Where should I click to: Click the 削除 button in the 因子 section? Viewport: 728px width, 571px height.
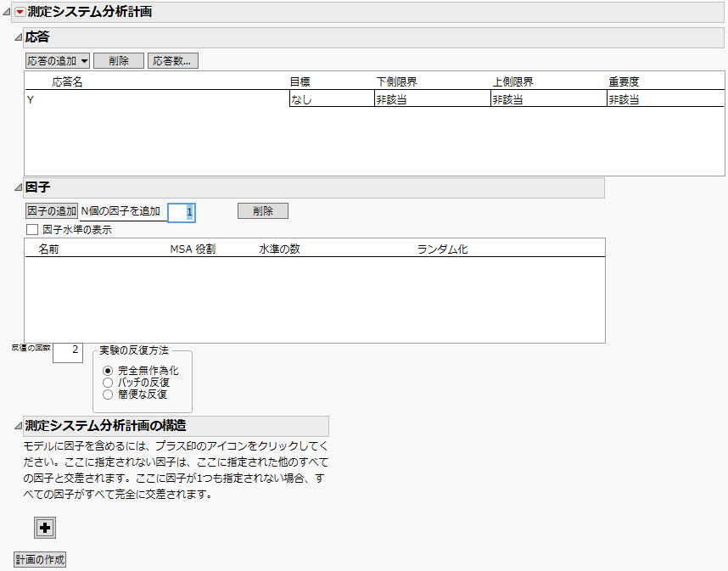click(x=262, y=212)
